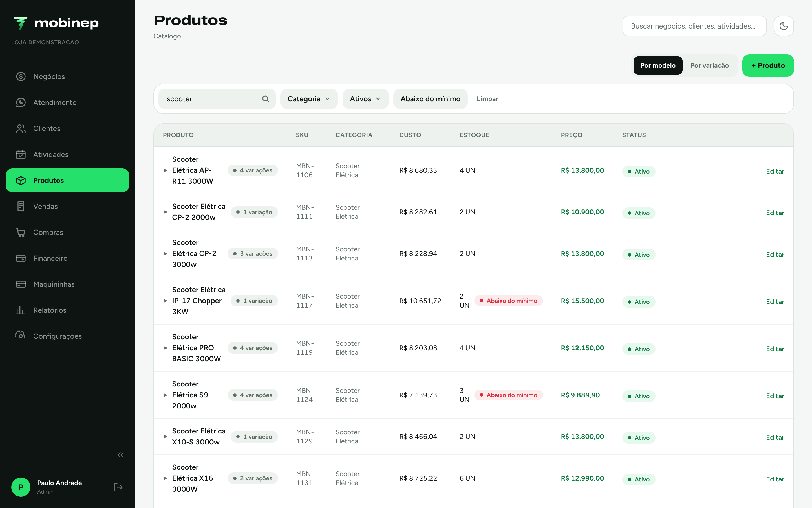Expand Scooter Elétrica AP-R11 3000W row
The image size is (812, 508).
point(165,170)
